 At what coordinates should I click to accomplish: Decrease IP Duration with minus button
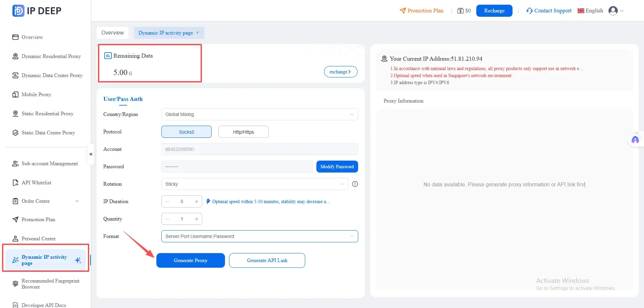pyautogui.click(x=167, y=201)
